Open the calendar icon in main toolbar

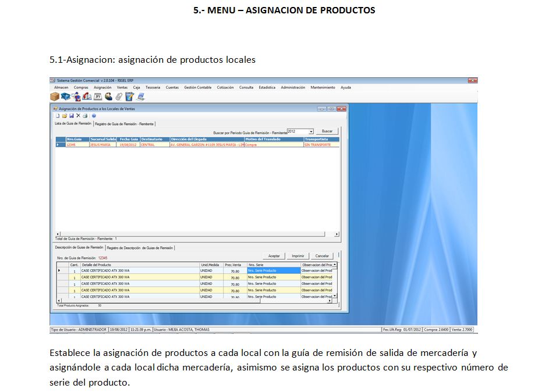[98, 97]
